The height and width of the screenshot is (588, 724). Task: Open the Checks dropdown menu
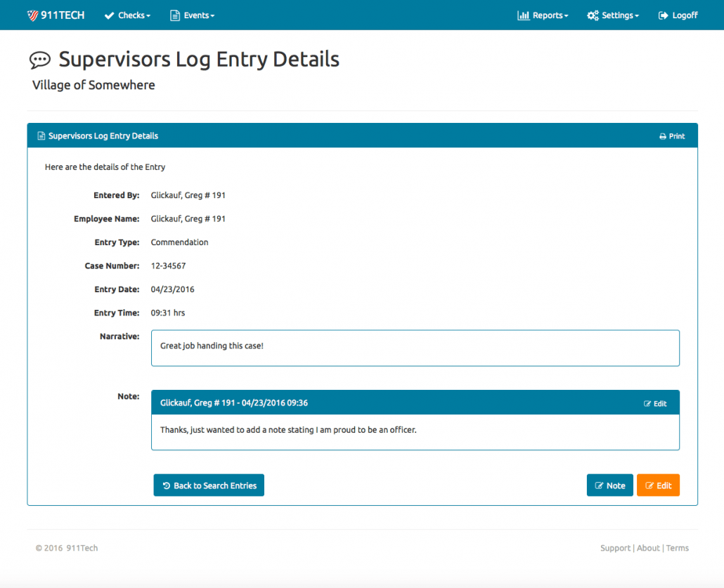point(127,15)
